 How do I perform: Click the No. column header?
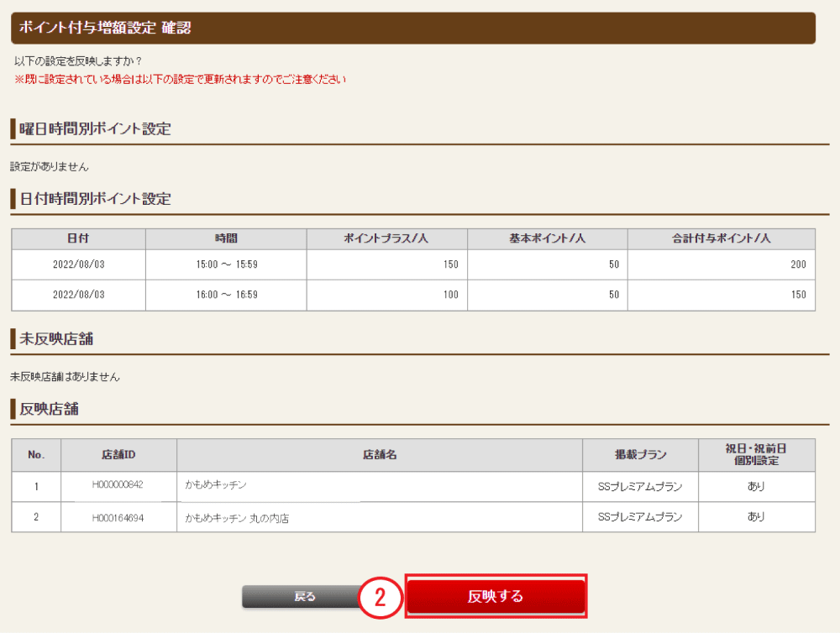pyautogui.click(x=36, y=455)
